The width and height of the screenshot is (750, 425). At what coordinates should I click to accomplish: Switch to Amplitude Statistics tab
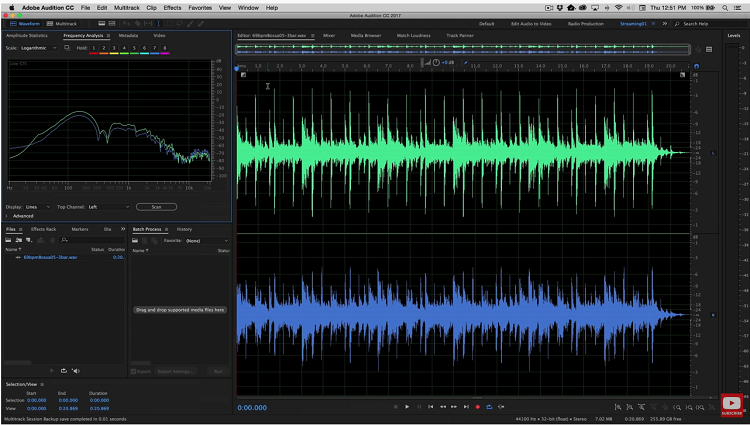(x=27, y=35)
